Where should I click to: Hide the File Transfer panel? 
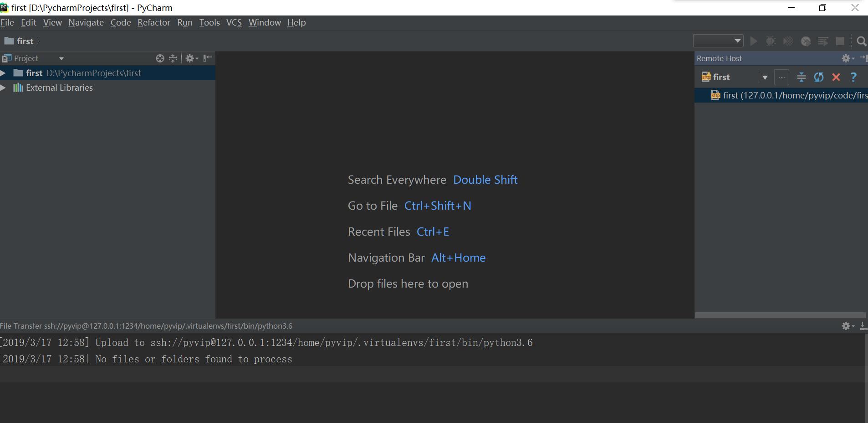[863, 326]
